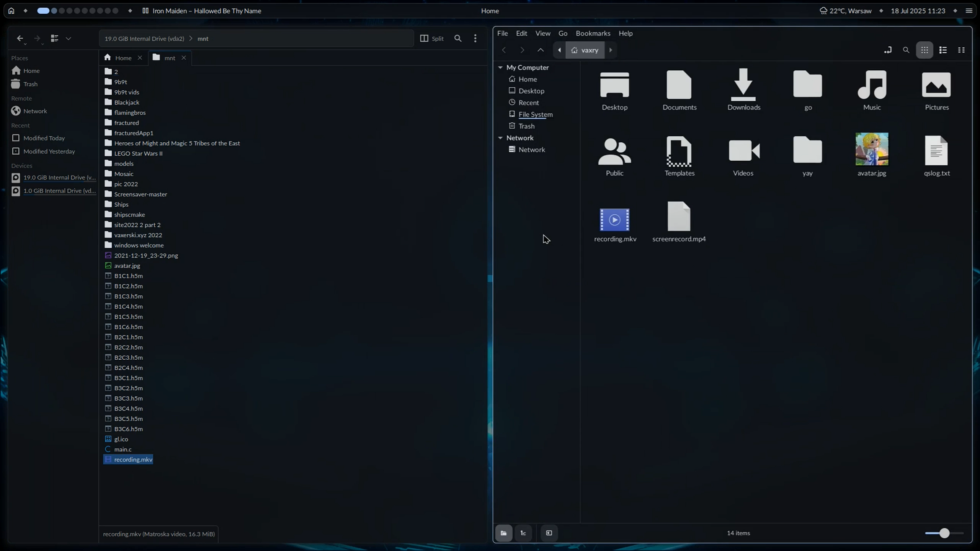This screenshot has width=980, height=551.
Task: Select the avatar.jpg thumbnail in Nemo
Action: [x=872, y=149]
